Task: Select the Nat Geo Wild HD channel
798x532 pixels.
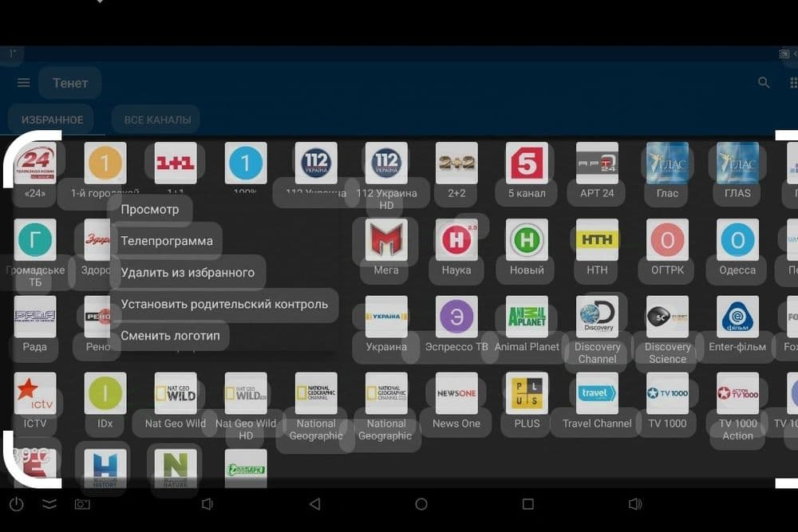Action: 246,393
